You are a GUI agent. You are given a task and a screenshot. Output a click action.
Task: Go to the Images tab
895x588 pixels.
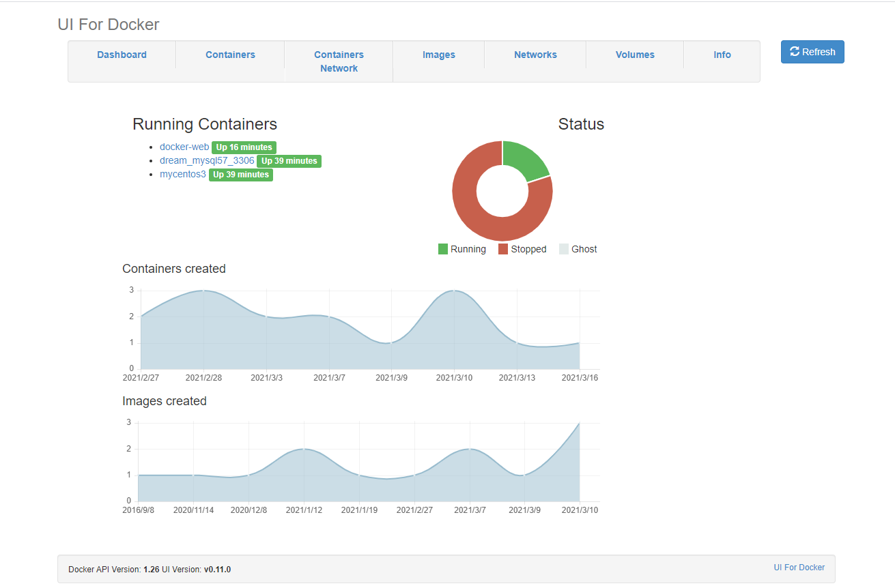click(x=439, y=55)
